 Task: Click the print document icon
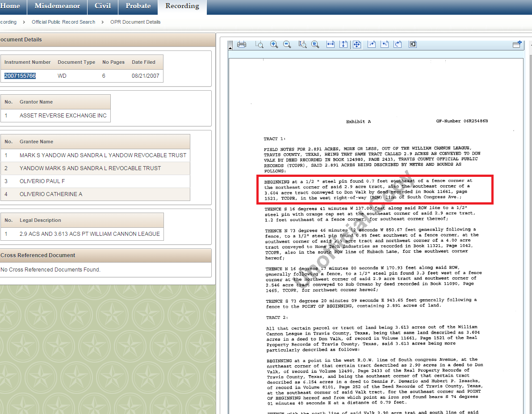[242, 44]
